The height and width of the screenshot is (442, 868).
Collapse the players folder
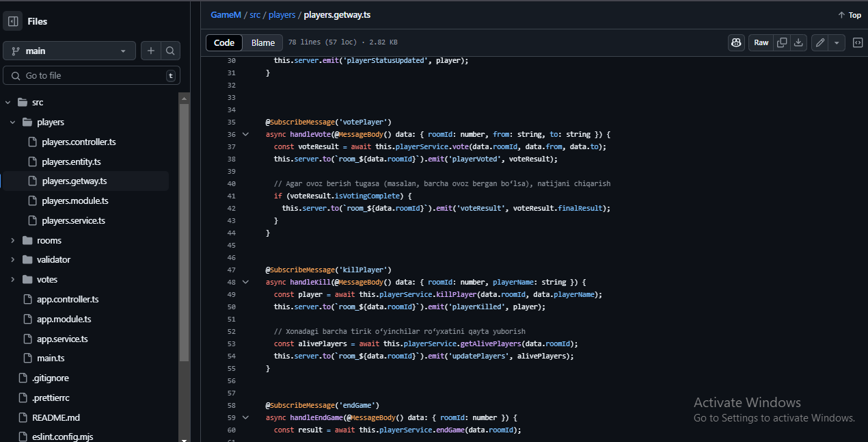(12, 122)
